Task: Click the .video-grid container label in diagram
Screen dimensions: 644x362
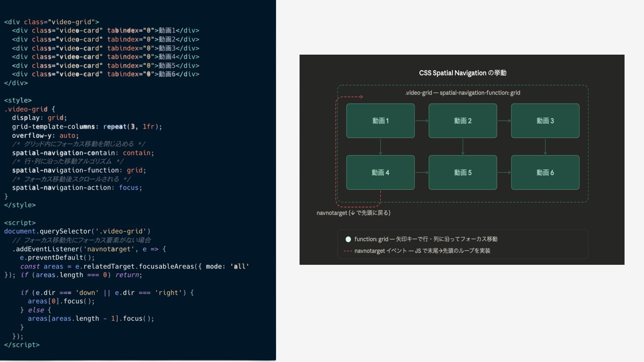Action: click(x=463, y=93)
